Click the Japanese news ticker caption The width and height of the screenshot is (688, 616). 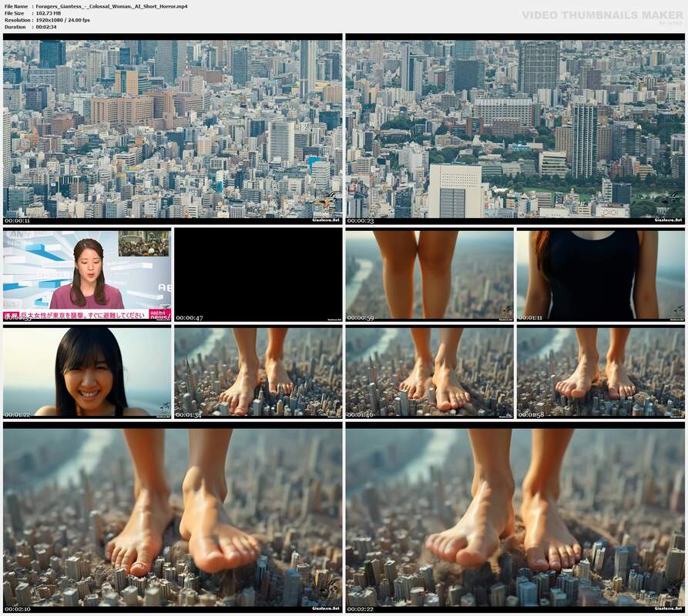(x=82, y=315)
